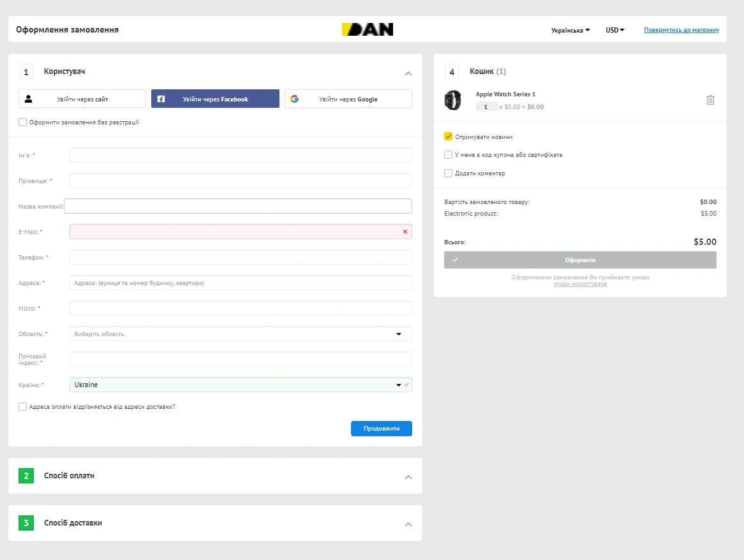Click the step 2 green number badge
The image size is (744, 560).
[26, 476]
